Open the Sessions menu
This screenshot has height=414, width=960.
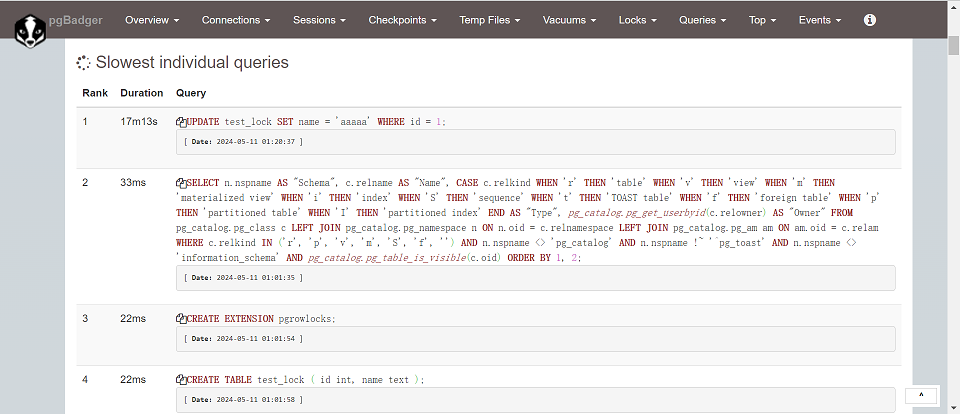pos(320,20)
